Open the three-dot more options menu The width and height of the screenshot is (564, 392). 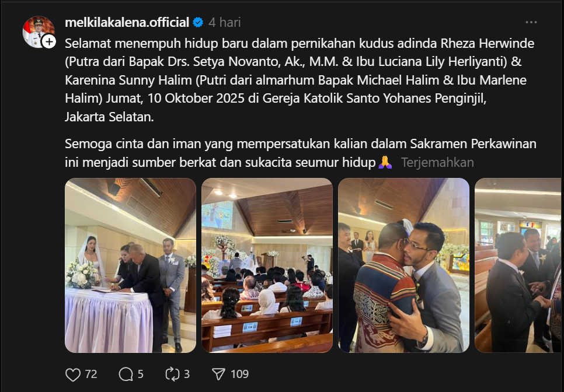pos(531,22)
